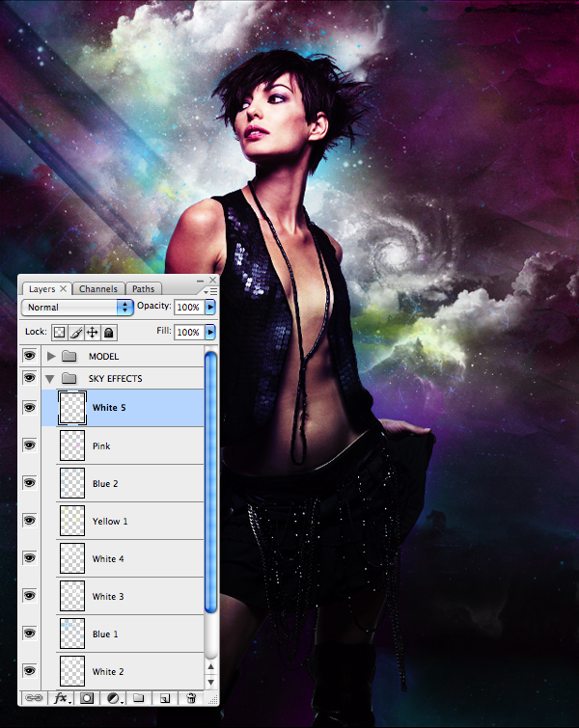Select the Blue 1 layer name
579x728 pixels.
coord(105,634)
